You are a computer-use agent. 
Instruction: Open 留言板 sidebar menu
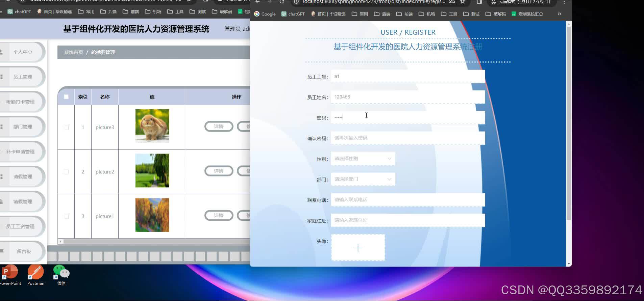coord(22,251)
